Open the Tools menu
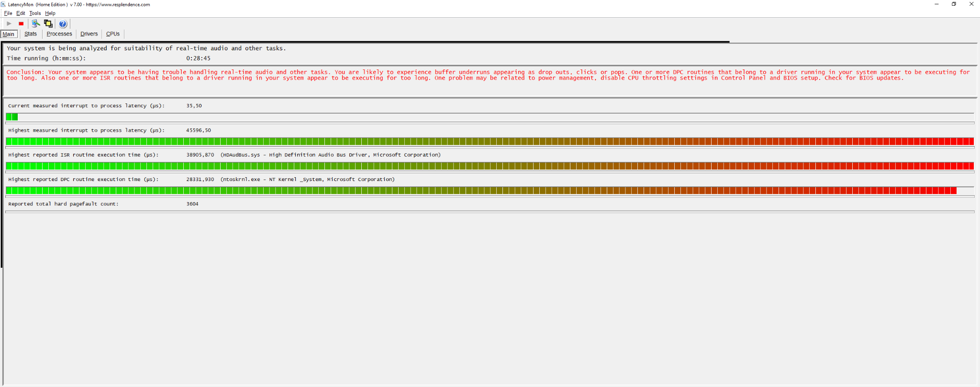Viewport: 980px width, 387px height. [x=35, y=13]
